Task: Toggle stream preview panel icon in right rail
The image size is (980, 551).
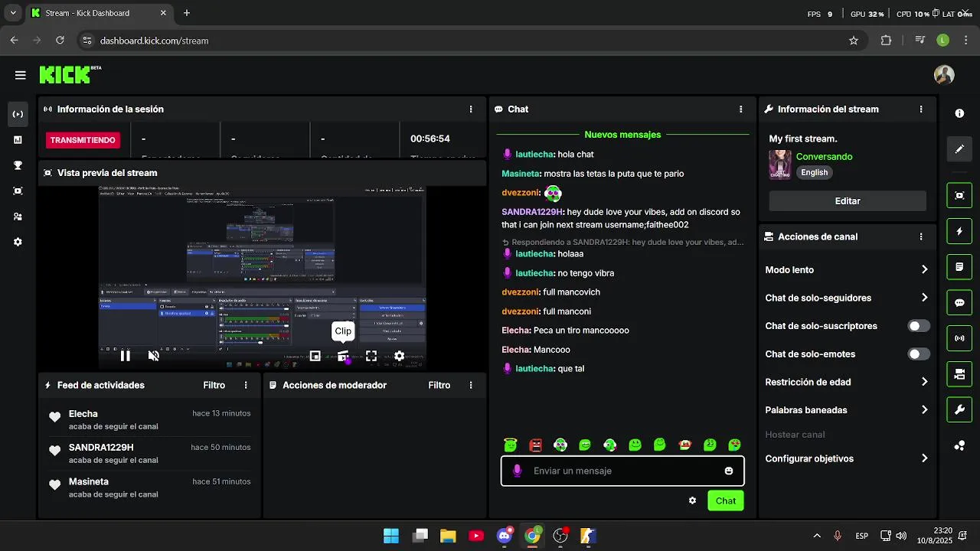Action: coord(959,195)
